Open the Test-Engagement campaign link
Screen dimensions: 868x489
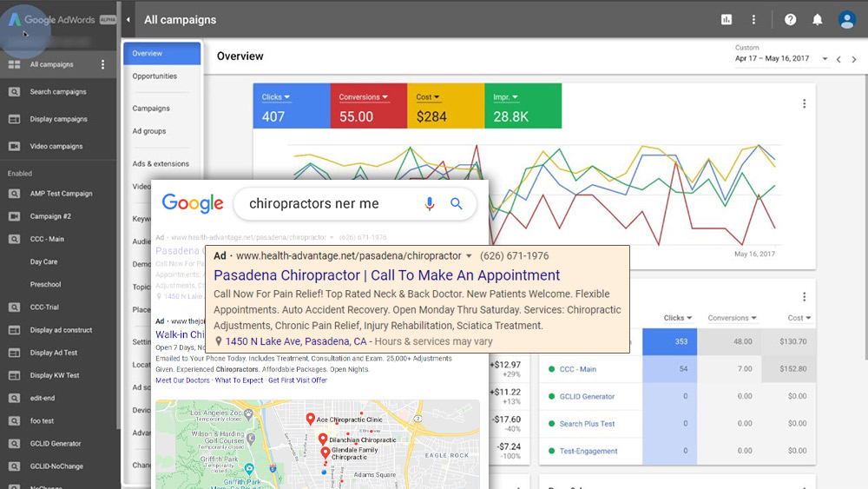pyautogui.click(x=588, y=451)
